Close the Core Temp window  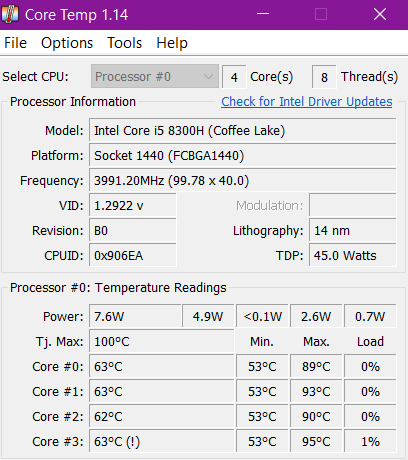pyautogui.click(x=380, y=14)
